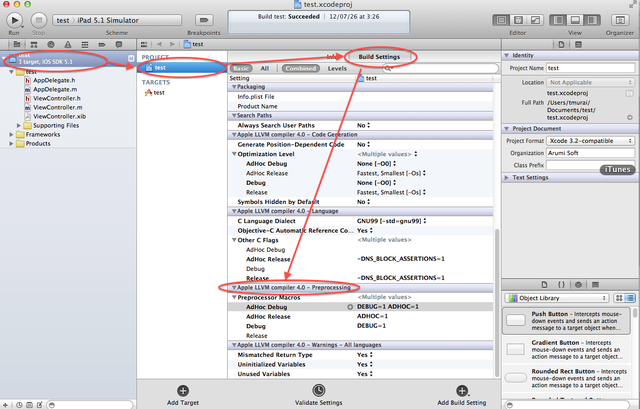
Task: Change C Language Dialect GNU99 value
Action: pyautogui.click(x=391, y=221)
